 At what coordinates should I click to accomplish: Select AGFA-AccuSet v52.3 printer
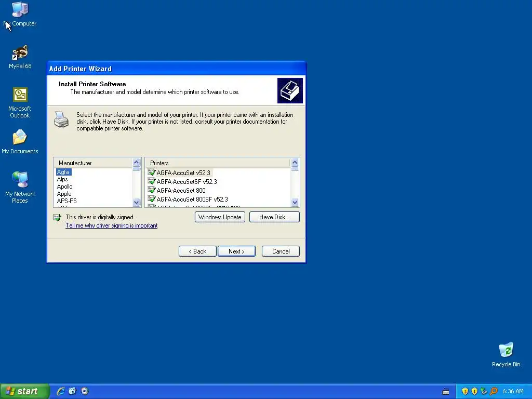coord(183,172)
